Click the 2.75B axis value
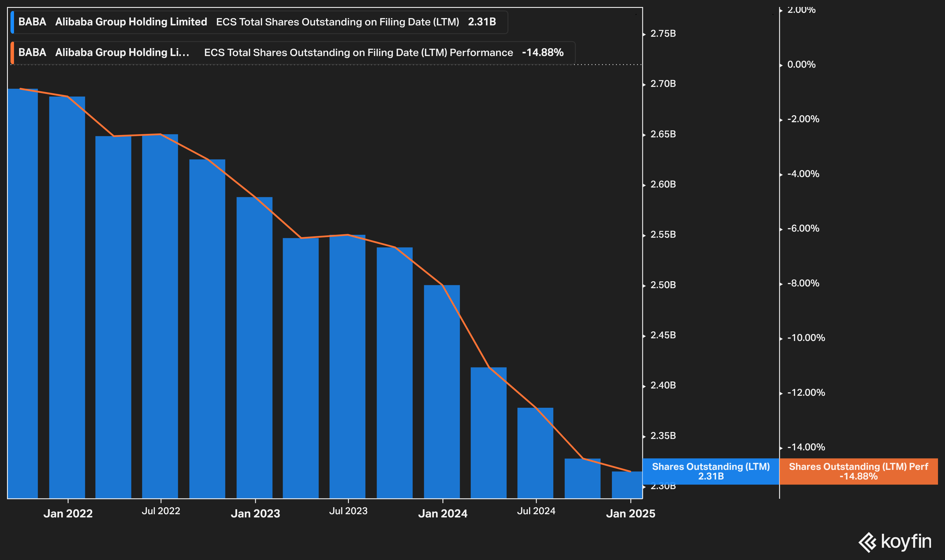Viewport: 945px width, 560px height. 663,34
